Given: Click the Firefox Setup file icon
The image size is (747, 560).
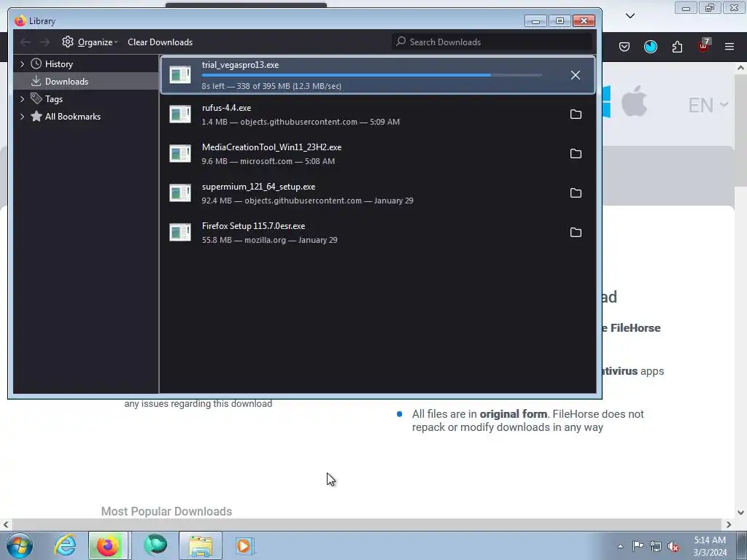Looking at the screenshot, I should [180, 233].
